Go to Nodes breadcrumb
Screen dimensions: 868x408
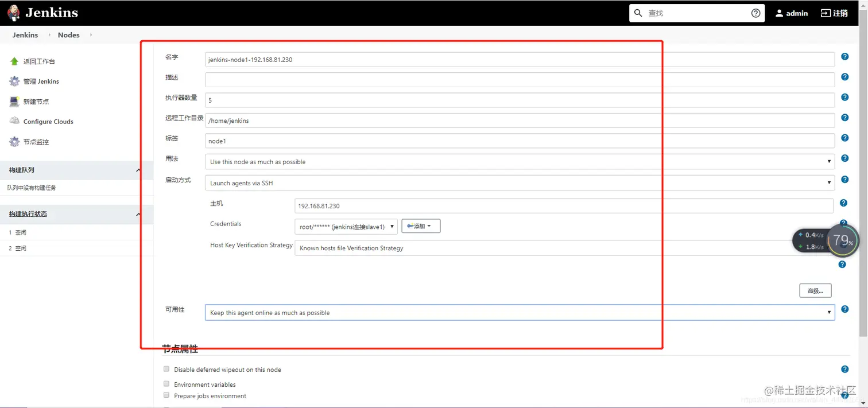[69, 35]
